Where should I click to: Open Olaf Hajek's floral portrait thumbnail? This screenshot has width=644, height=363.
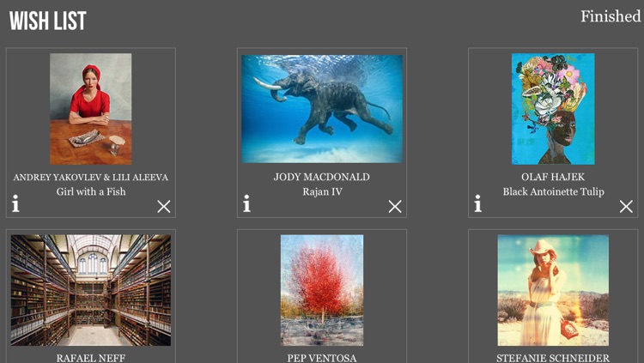click(553, 108)
